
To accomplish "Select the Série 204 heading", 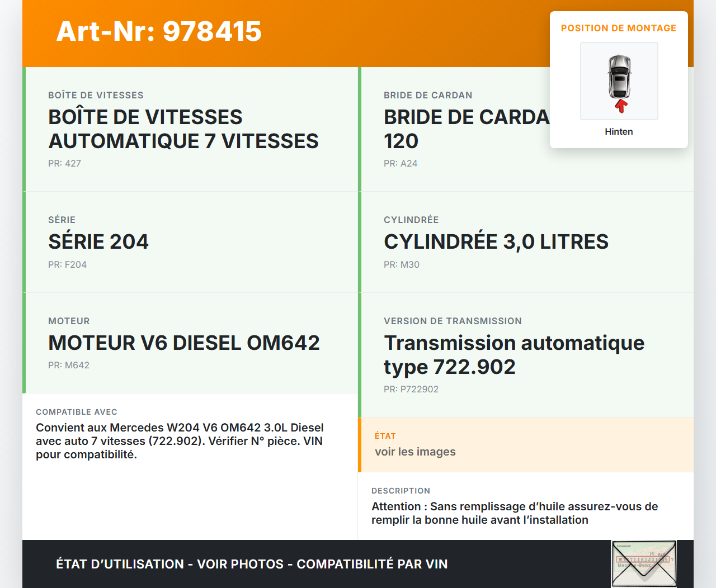I will coord(98,242).
